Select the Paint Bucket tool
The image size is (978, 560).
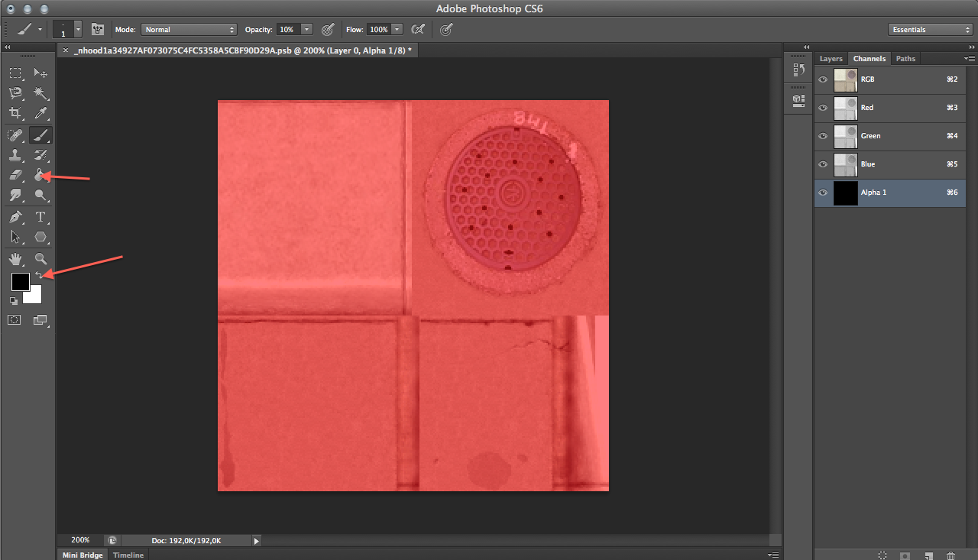point(40,175)
